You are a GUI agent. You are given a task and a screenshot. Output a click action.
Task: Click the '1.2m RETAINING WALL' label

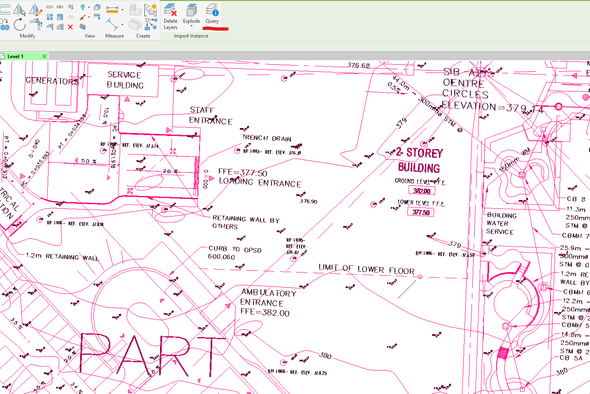62,257
